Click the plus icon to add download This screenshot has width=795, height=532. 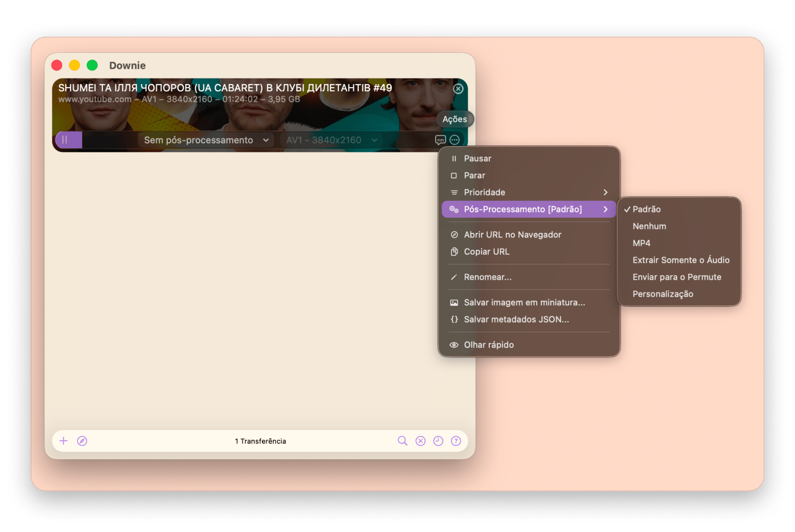[63, 441]
